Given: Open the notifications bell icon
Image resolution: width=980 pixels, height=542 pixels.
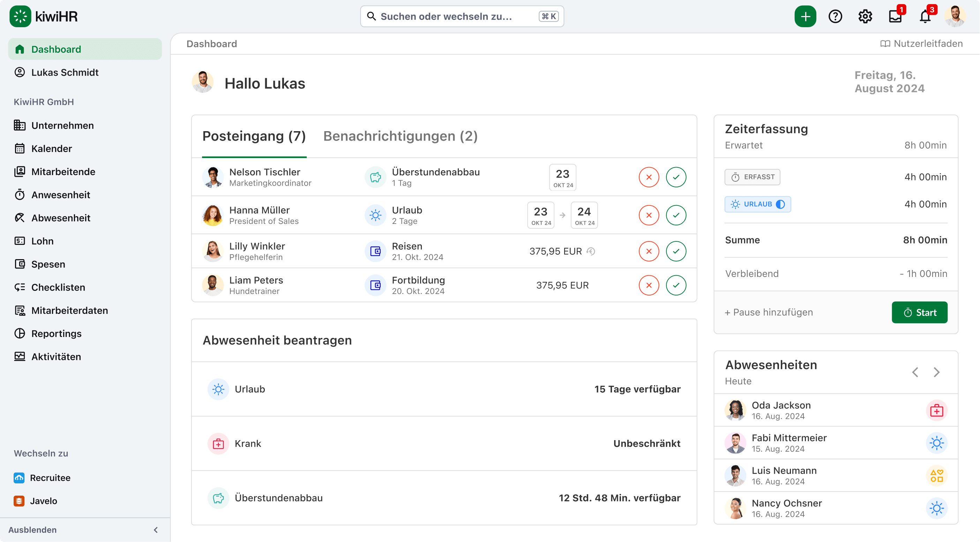Looking at the screenshot, I should pyautogui.click(x=925, y=16).
